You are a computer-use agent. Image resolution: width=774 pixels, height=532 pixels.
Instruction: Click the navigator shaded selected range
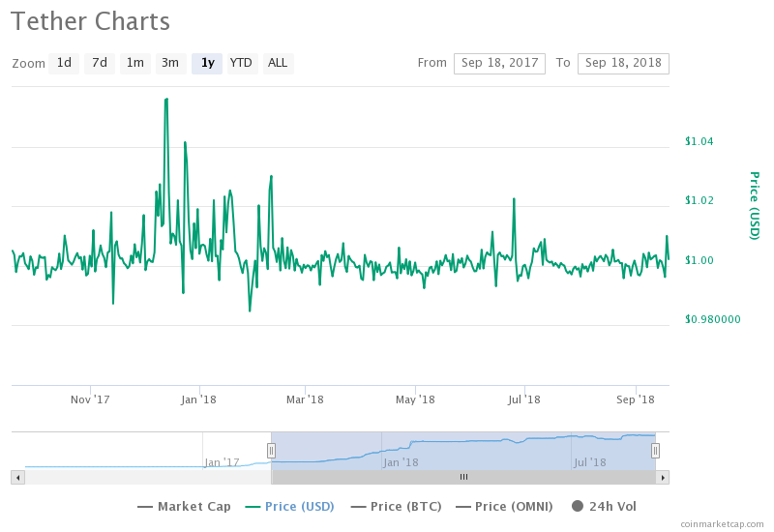tap(463, 451)
